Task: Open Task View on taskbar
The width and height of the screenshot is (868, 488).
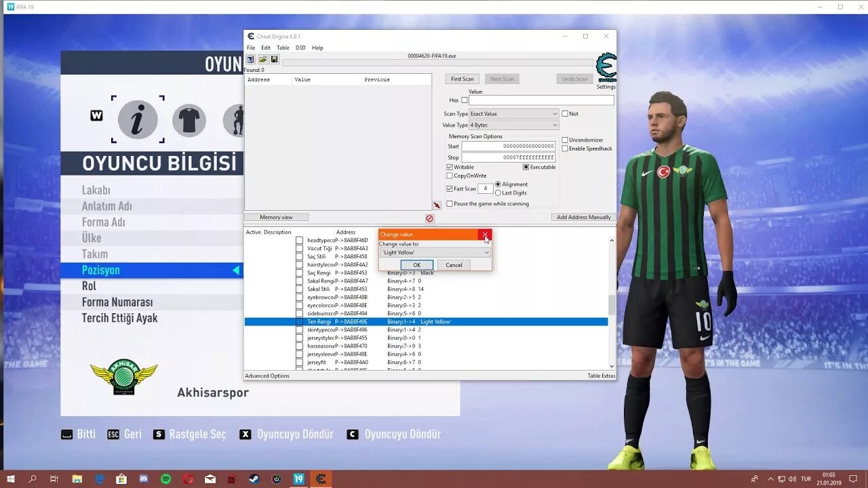Action: 54,479
